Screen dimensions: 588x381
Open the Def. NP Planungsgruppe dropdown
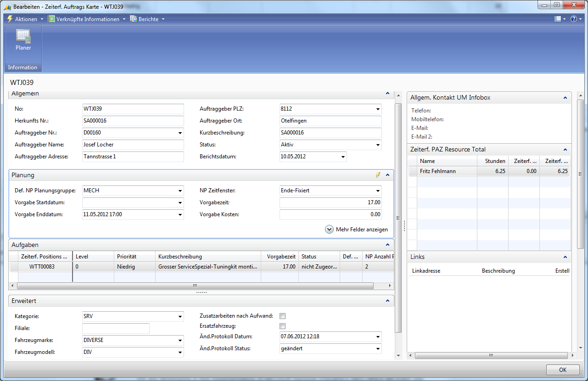(179, 190)
